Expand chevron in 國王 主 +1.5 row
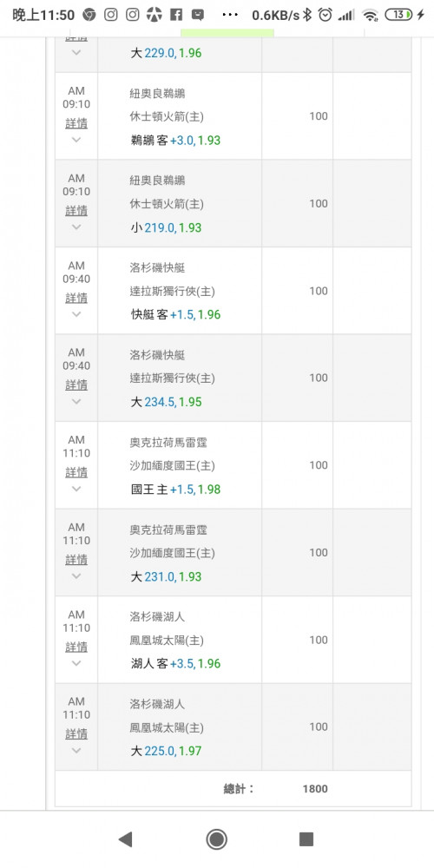 coord(76,489)
